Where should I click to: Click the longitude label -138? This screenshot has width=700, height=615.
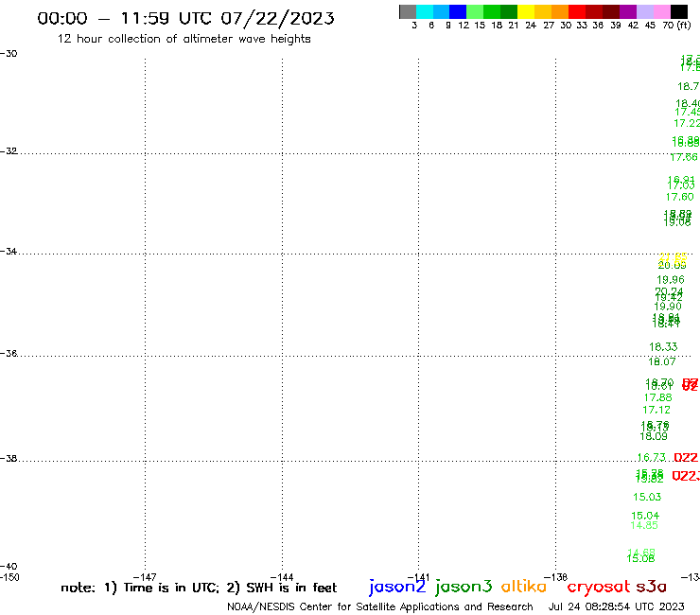coord(556,577)
